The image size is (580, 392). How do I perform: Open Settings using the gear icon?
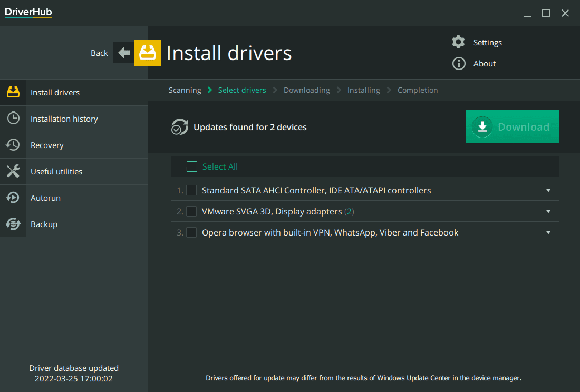[x=458, y=42]
